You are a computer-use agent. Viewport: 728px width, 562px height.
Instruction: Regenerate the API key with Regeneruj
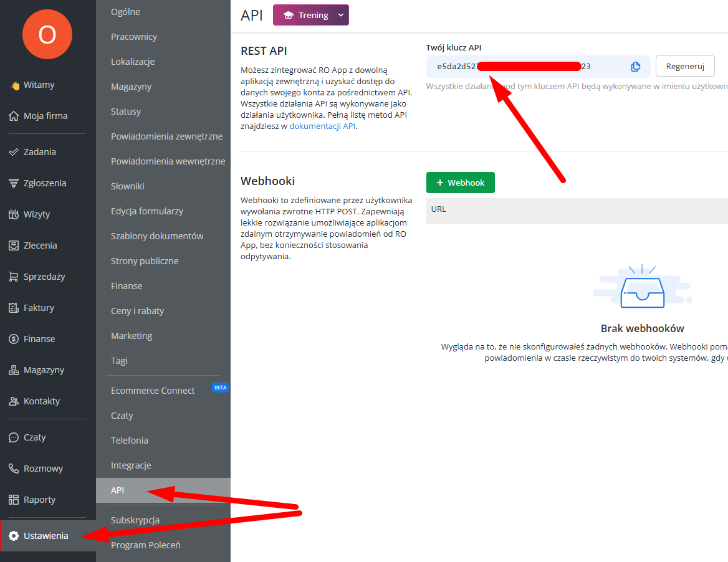click(x=684, y=66)
